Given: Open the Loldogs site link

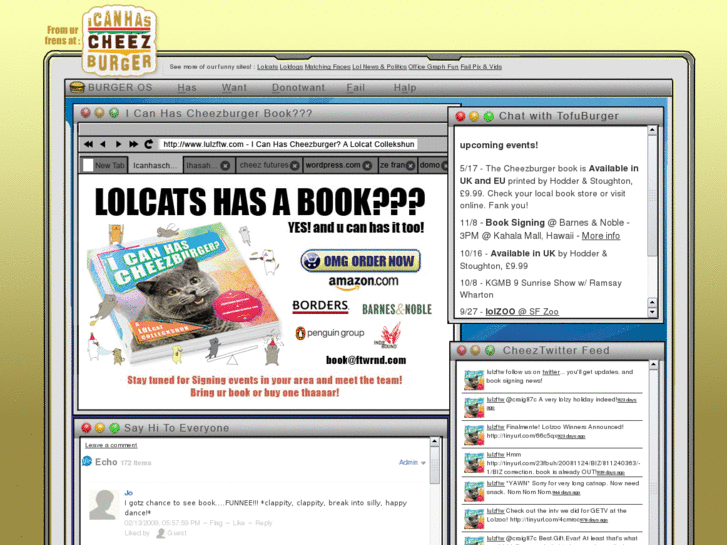Looking at the screenshot, I should (x=291, y=67).
